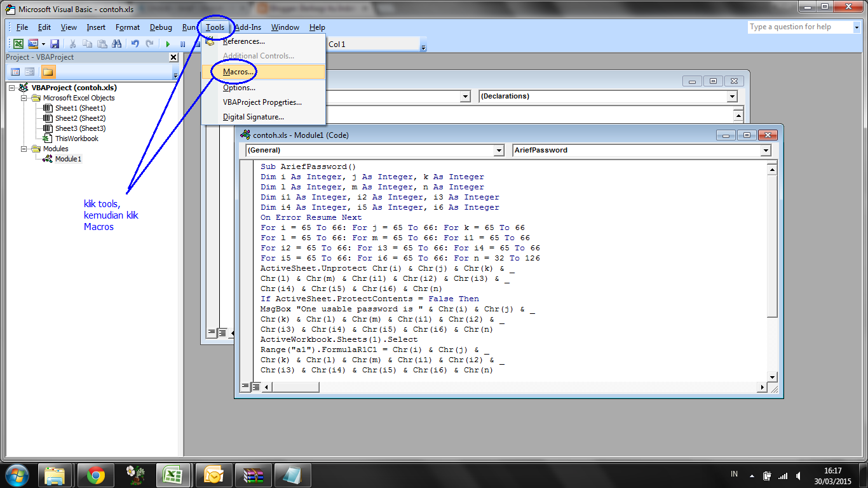
Task: Select Module1 in project tree
Action: tap(68, 159)
